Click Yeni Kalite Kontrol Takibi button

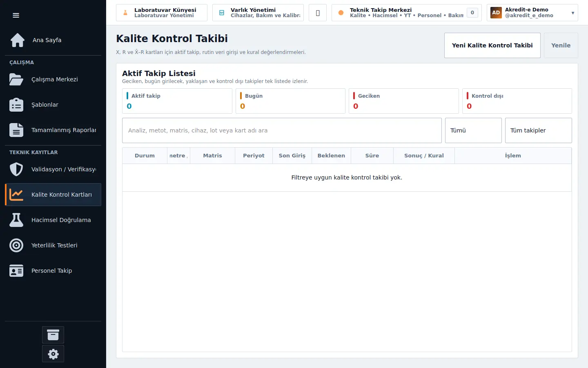point(492,45)
